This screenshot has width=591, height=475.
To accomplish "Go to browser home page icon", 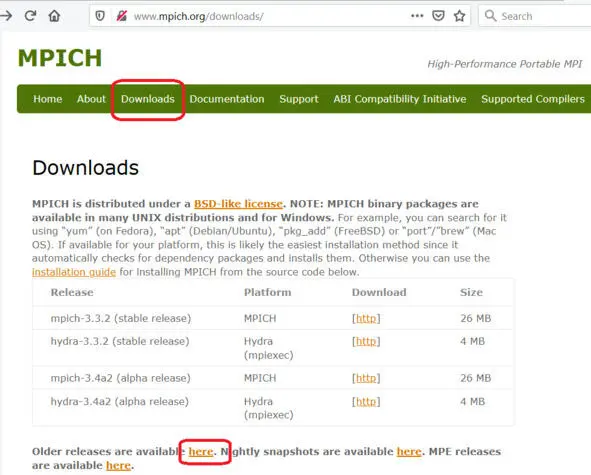I will coord(54,16).
